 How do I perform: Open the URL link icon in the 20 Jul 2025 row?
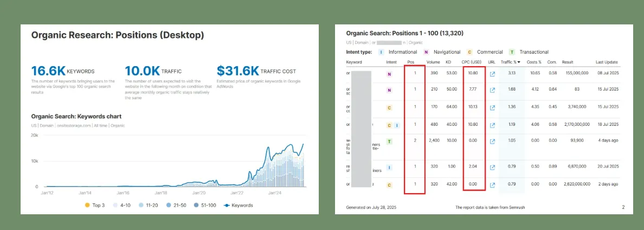pos(492,168)
